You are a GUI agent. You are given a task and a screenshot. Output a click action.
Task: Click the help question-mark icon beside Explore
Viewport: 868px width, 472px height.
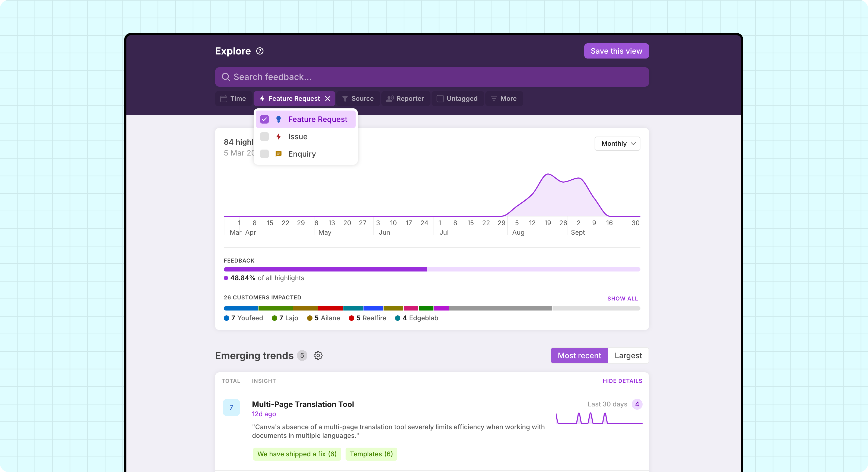point(260,51)
